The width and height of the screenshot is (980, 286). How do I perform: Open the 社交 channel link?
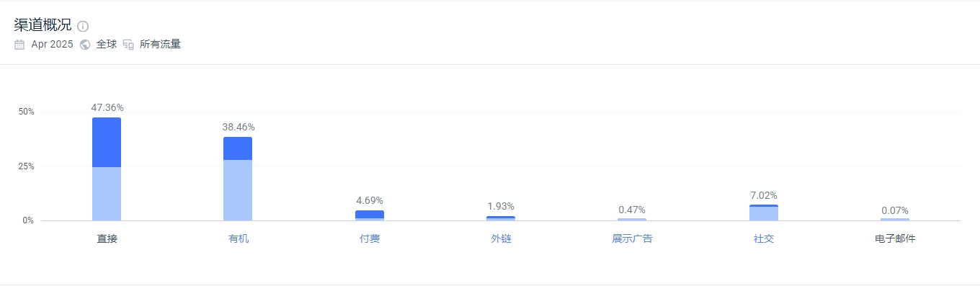(x=764, y=238)
